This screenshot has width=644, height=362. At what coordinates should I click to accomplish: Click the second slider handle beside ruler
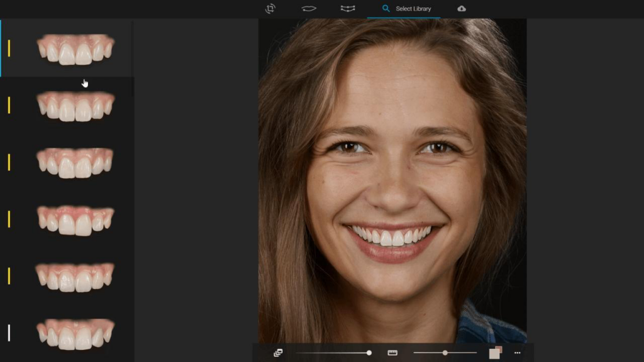tap(445, 353)
